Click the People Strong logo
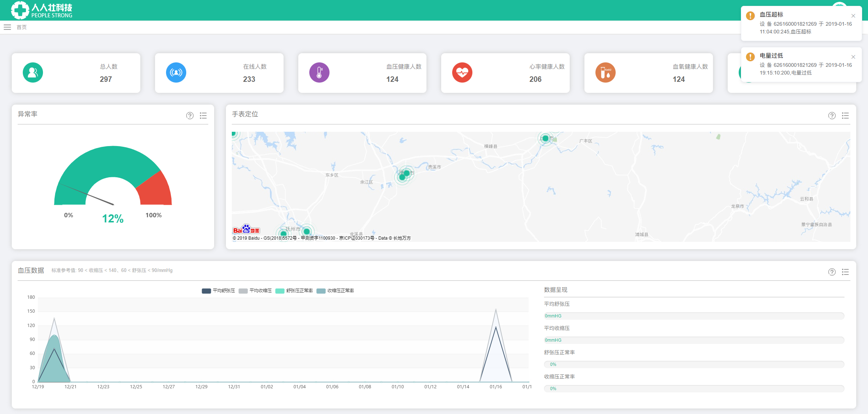Viewport: 868px width, 414px height. click(42, 10)
